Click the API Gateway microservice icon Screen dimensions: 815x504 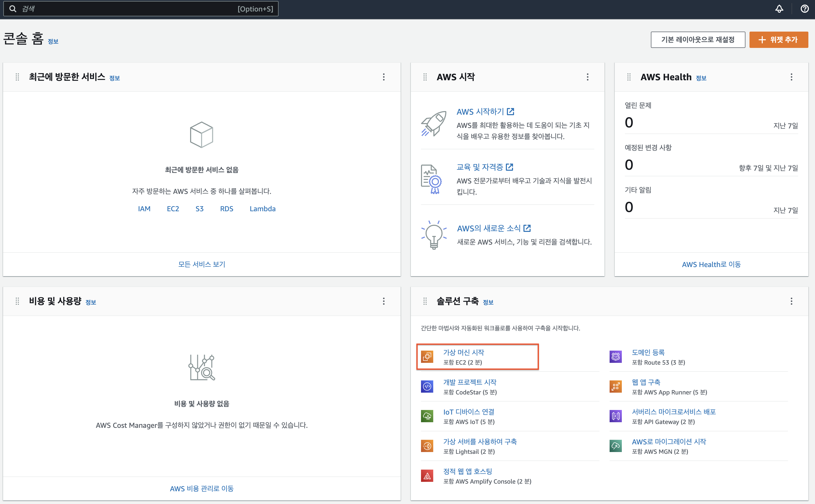(x=615, y=416)
